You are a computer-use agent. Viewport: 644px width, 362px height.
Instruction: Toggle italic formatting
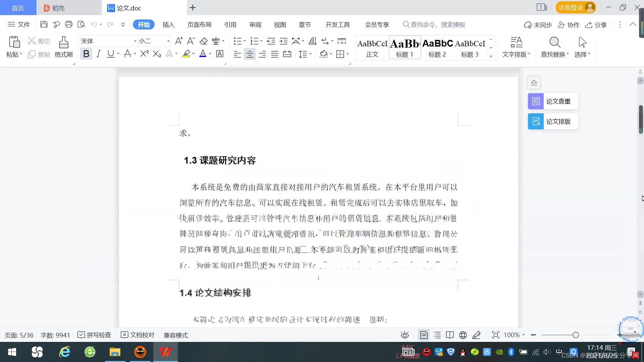point(98,54)
